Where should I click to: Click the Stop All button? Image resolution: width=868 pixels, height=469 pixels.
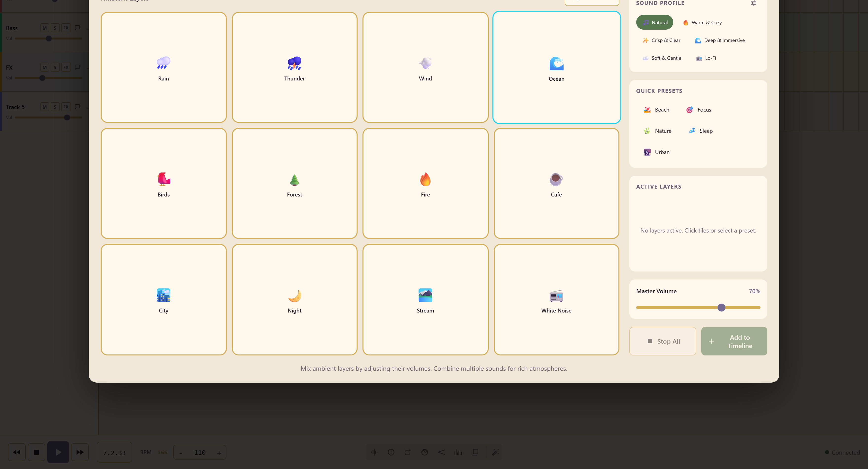click(662, 341)
